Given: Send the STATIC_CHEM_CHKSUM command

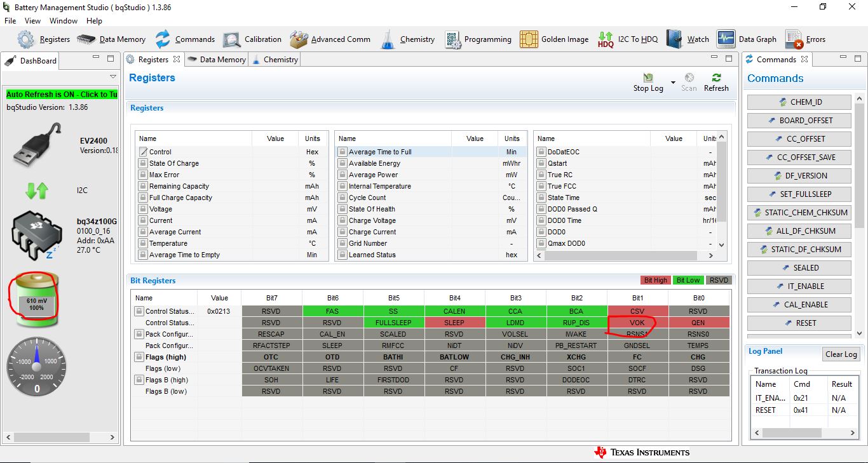Looking at the screenshot, I should click(x=799, y=212).
